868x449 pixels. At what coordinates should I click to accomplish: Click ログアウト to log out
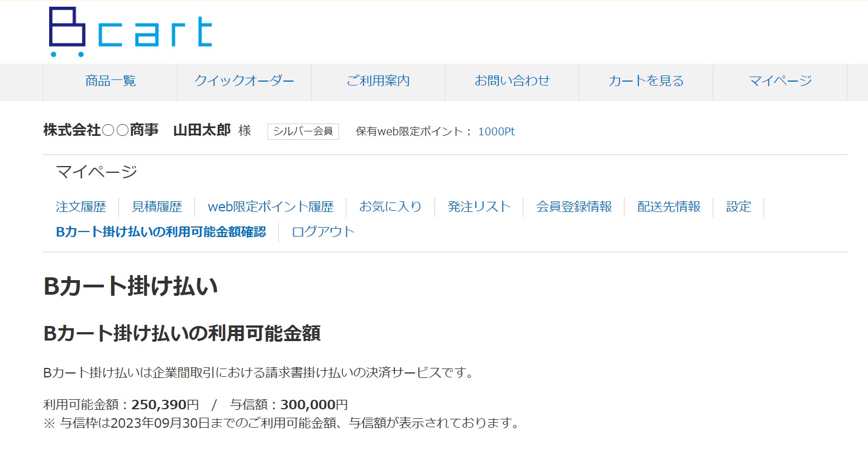pos(323,232)
